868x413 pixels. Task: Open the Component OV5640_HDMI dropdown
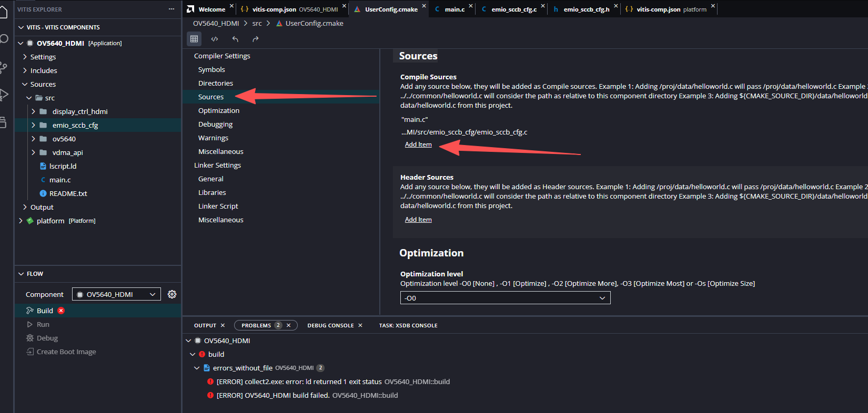point(116,294)
